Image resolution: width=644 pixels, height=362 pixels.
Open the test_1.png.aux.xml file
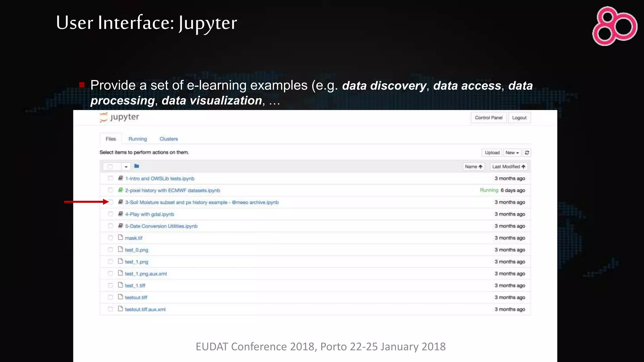(146, 274)
